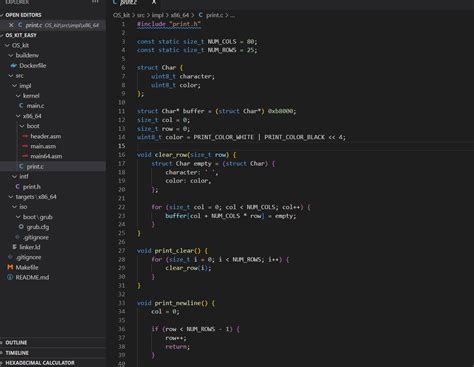Viewport: 474px width, 367px height.
Task: Click print.c in the breadcrumb path
Action: point(214,15)
